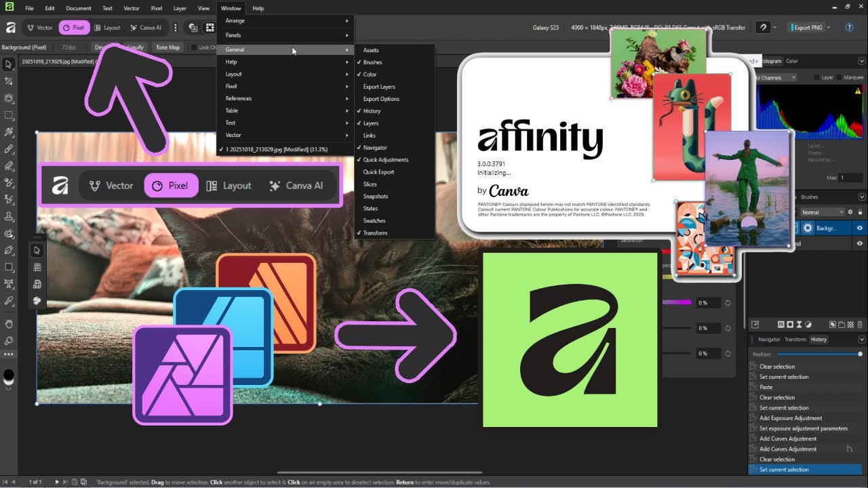Select the Paint Brush tool
The width and height of the screenshot is (868, 488).
(9, 149)
